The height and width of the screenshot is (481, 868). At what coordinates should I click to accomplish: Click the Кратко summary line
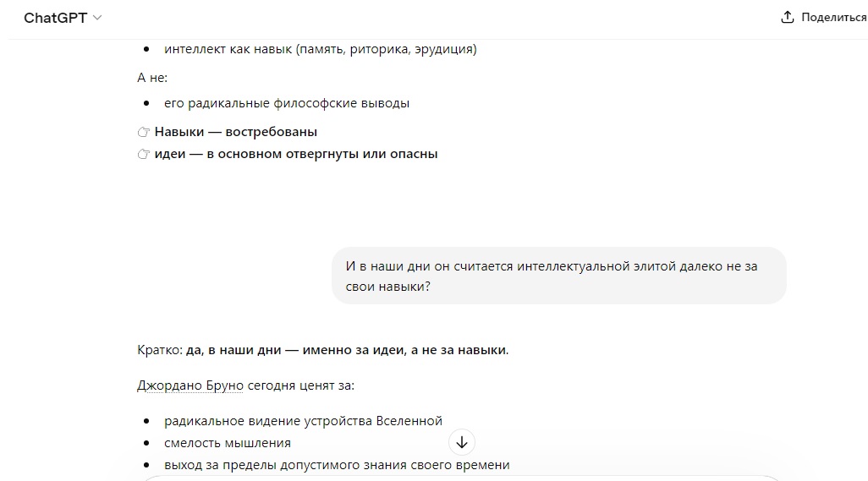pos(322,350)
